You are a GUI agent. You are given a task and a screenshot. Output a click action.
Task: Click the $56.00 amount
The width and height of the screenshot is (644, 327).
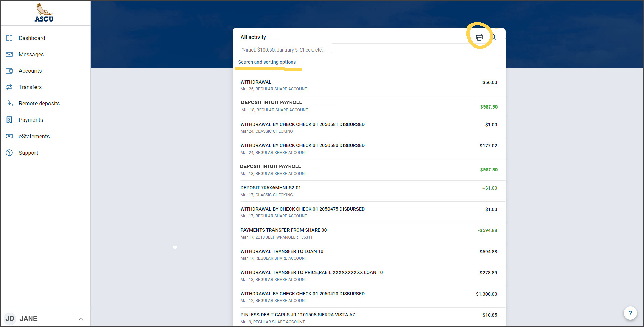[x=490, y=82]
